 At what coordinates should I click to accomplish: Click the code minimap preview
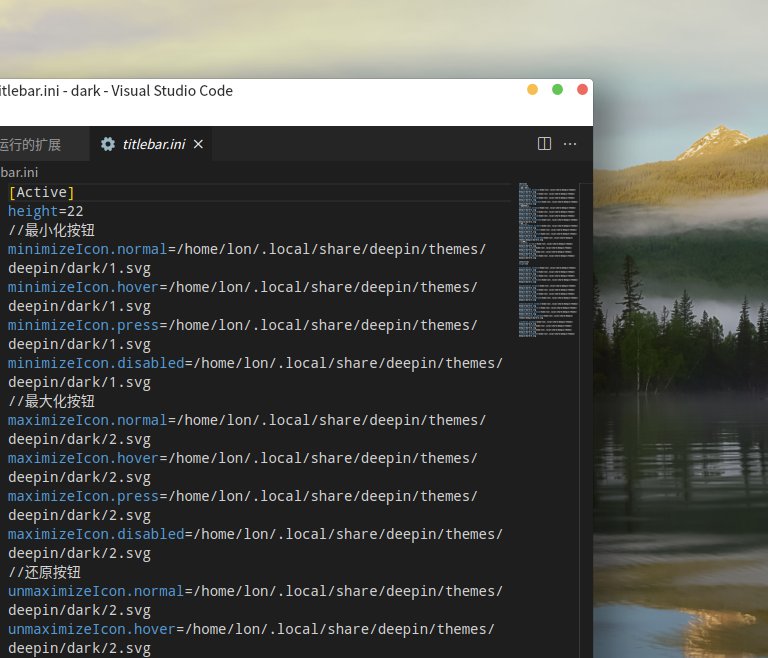[x=548, y=260]
